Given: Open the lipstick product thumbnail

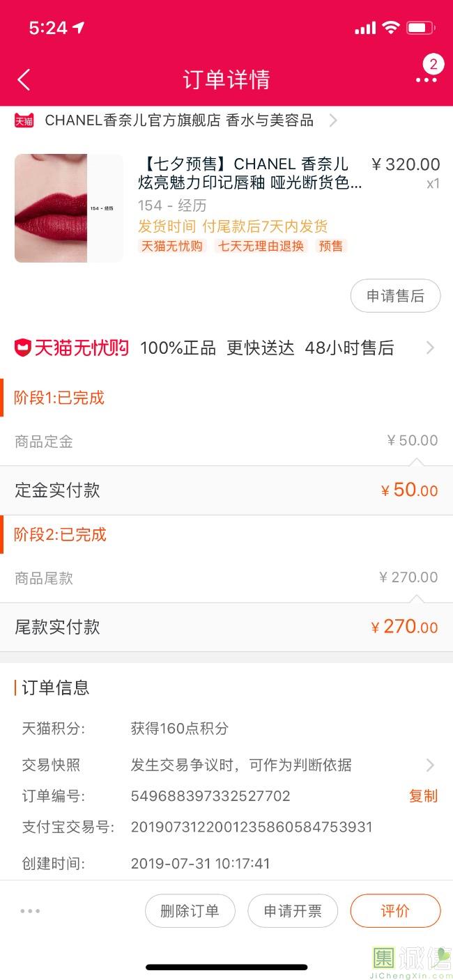Looking at the screenshot, I should pos(68,208).
